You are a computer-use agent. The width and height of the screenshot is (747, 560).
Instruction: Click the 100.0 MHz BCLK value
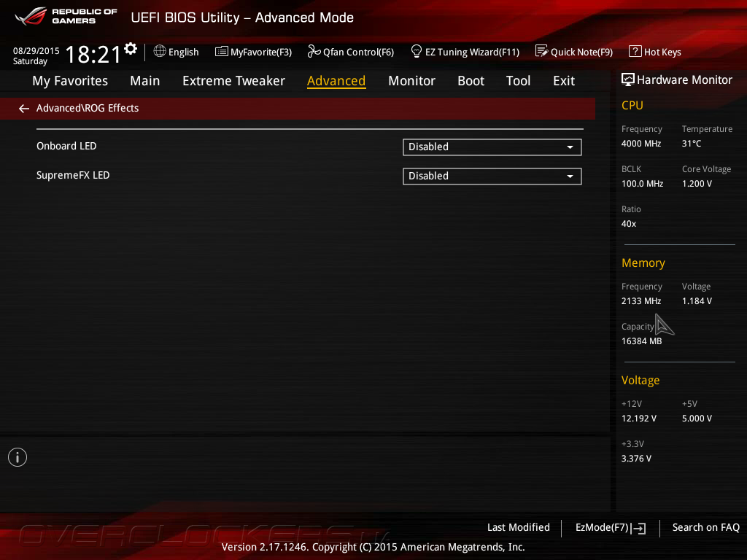coord(642,183)
